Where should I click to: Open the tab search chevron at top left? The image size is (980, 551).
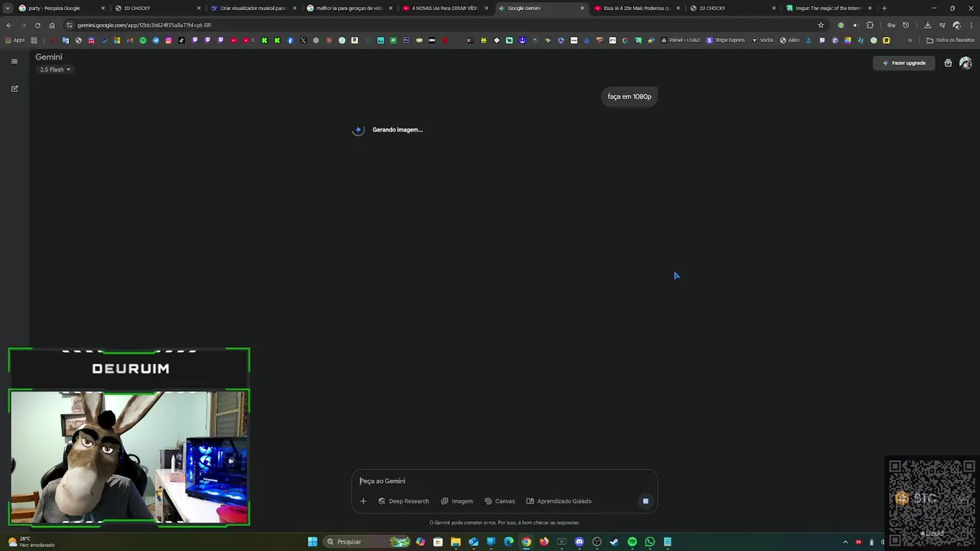pyautogui.click(x=8, y=8)
